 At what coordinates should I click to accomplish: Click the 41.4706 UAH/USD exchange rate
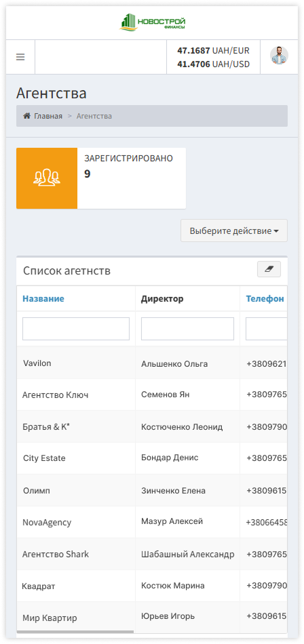pyautogui.click(x=213, y=64)
